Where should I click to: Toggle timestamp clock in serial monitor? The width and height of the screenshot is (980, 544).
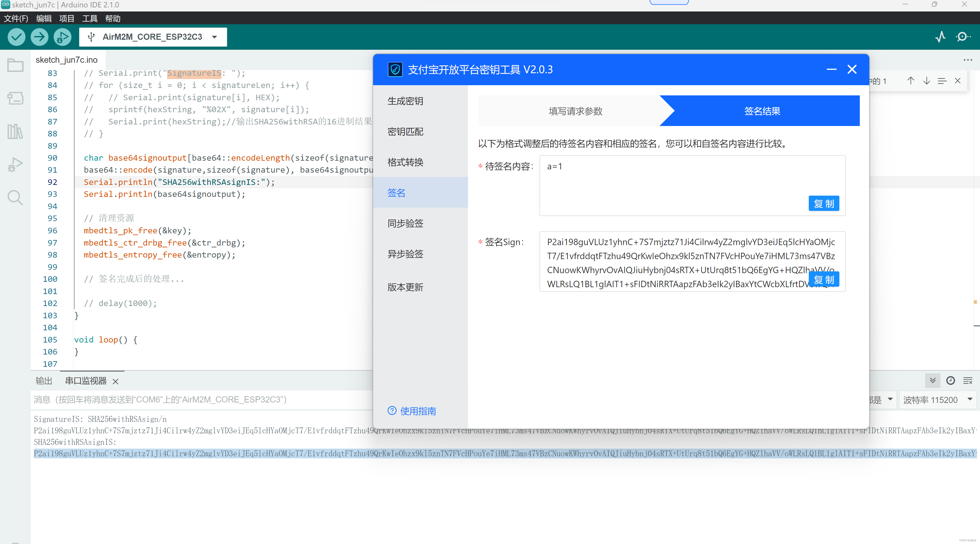click(x=950, y=381)
